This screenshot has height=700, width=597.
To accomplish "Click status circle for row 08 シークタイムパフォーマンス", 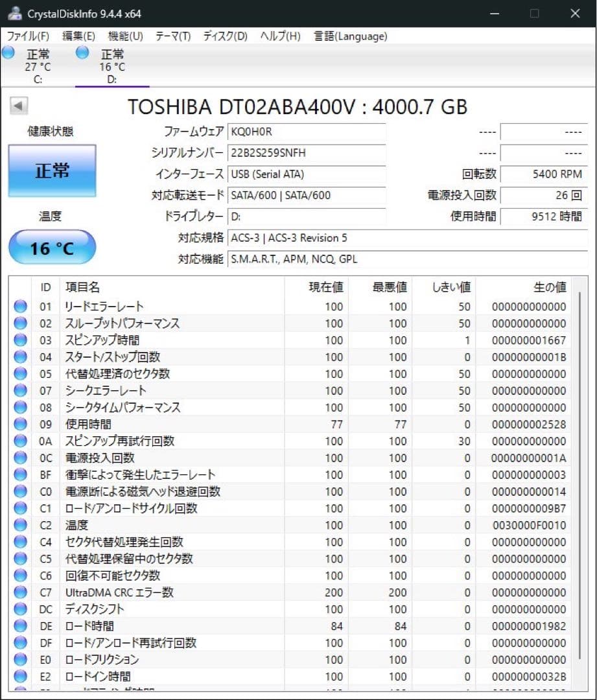I will coord(21,407).
